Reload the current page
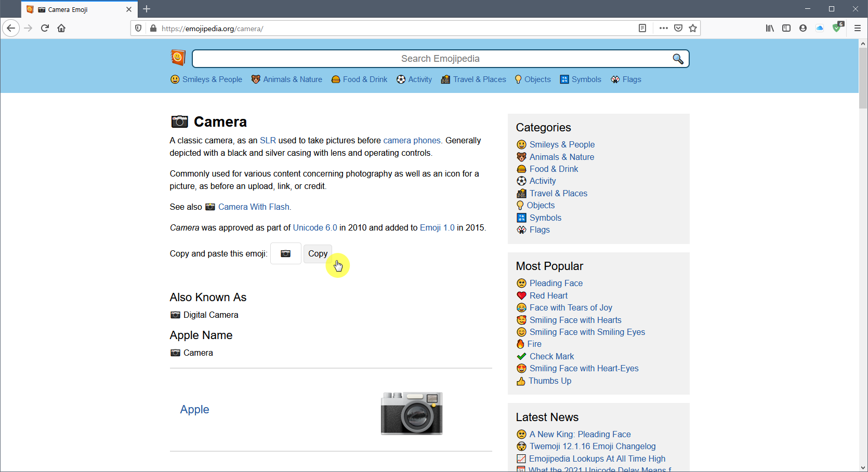This screenshot has height=472, width=868. pyautogui.click(x=45, y=28)
